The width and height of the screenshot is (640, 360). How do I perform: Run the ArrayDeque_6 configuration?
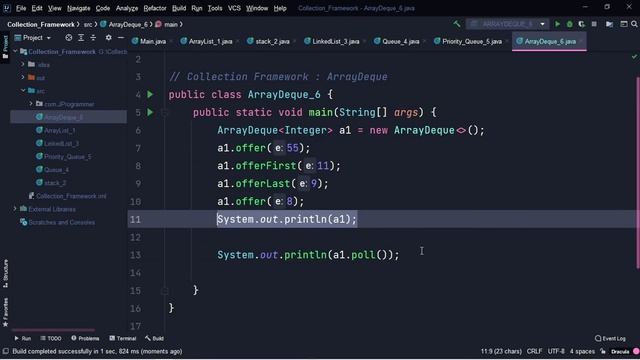557,24
